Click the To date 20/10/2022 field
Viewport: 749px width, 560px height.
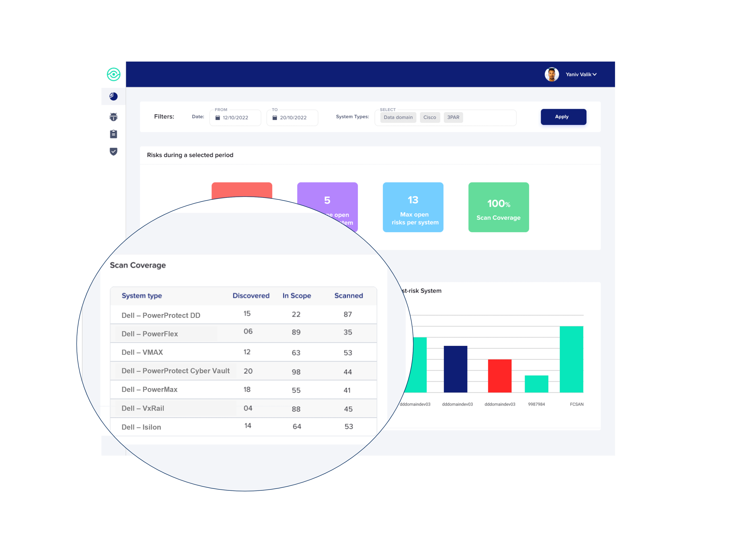click(x=293, y=118)
